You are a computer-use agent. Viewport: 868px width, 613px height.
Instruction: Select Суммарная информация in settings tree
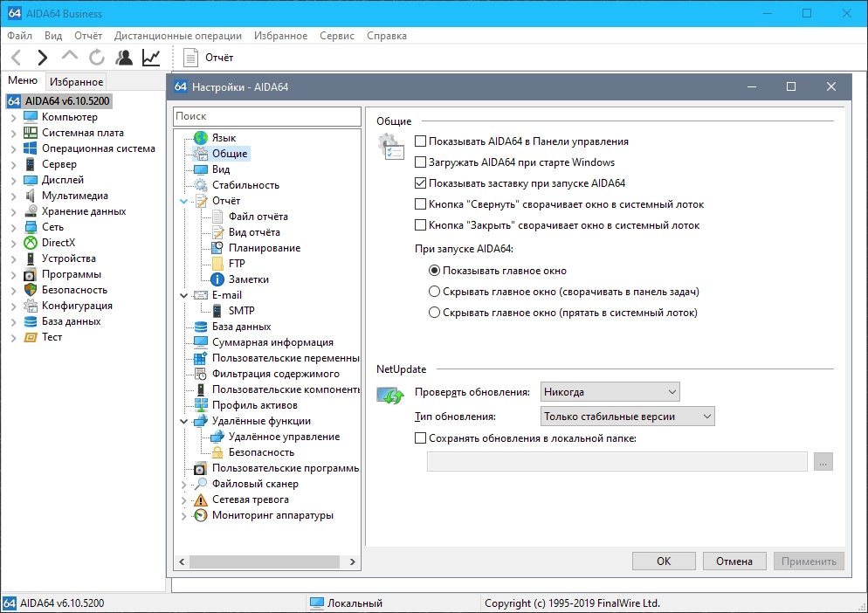coord(272,342)
